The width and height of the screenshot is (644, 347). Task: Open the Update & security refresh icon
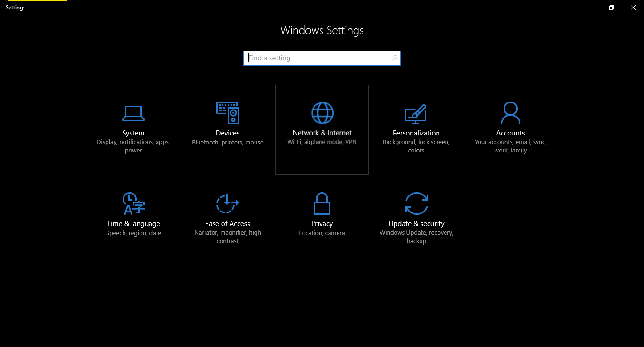pos(417,203)
